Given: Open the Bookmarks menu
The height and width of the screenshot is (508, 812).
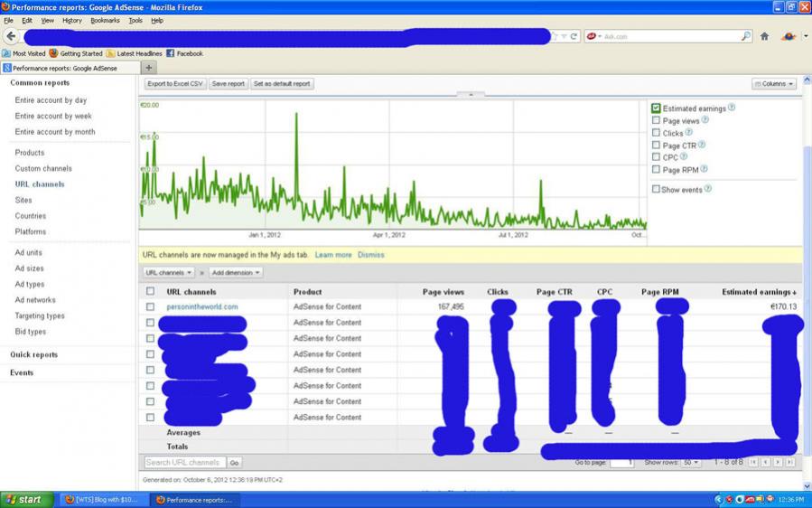Looking at the screenshot, I should (x=105, y=21).
